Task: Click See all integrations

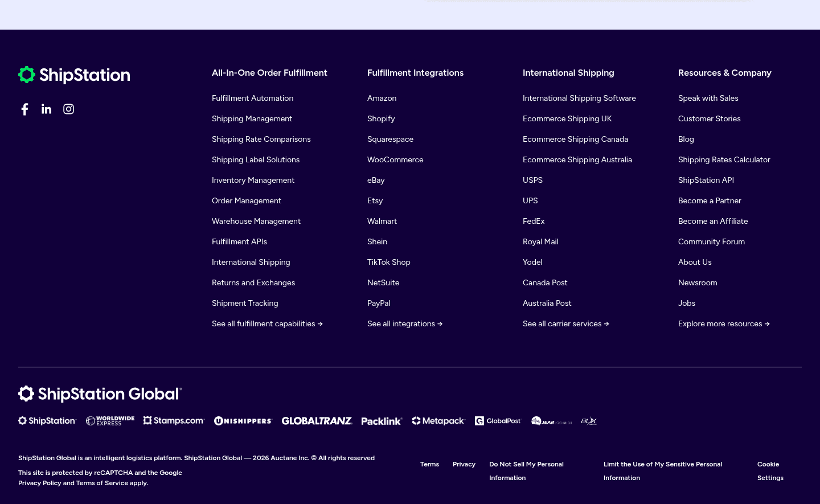Action: (405, 323)
